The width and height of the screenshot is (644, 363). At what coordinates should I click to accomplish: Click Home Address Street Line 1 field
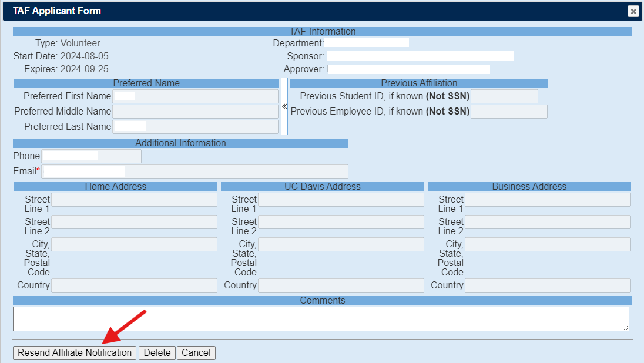click(x=134, y=200)
